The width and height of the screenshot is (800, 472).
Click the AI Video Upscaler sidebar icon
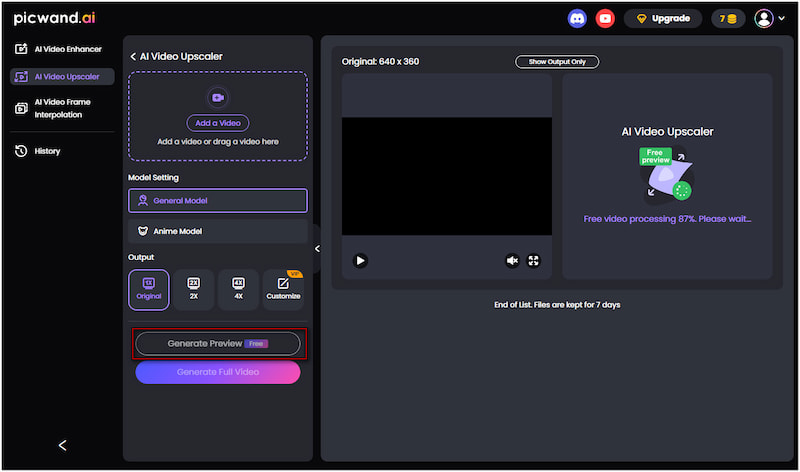coord(21,77)
